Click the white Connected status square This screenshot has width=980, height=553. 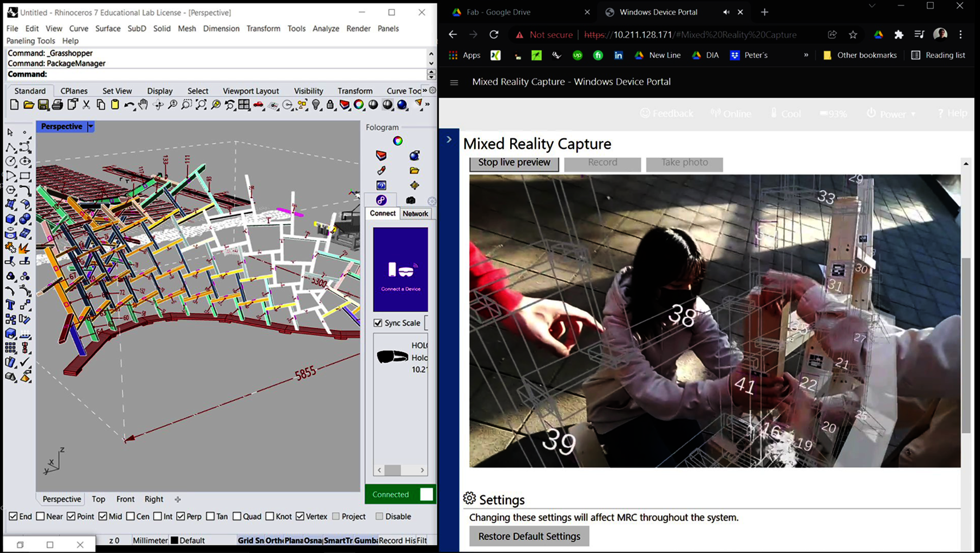coord(427,494)
